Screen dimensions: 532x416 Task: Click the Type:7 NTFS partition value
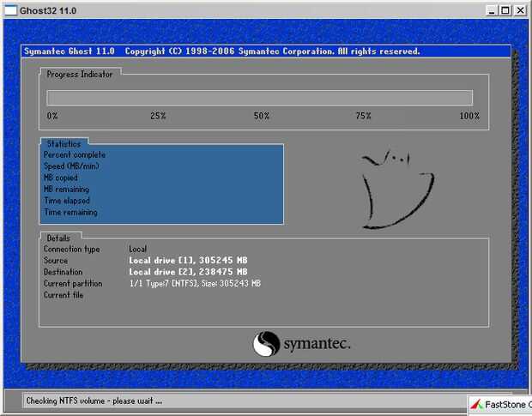point(195,283)
